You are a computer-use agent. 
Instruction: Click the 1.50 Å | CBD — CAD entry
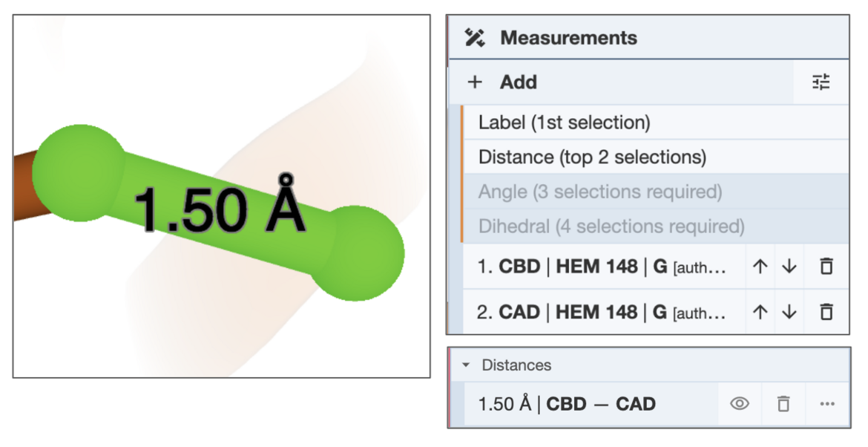click(x=568, y=404)
